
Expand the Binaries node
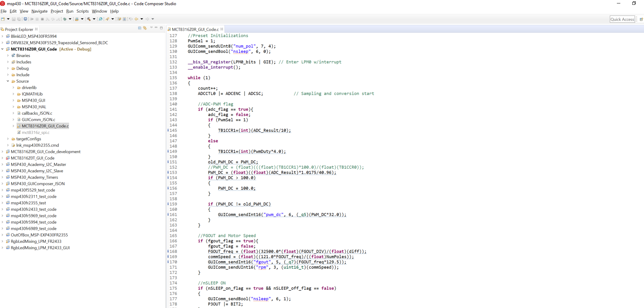tap(8, 56)
